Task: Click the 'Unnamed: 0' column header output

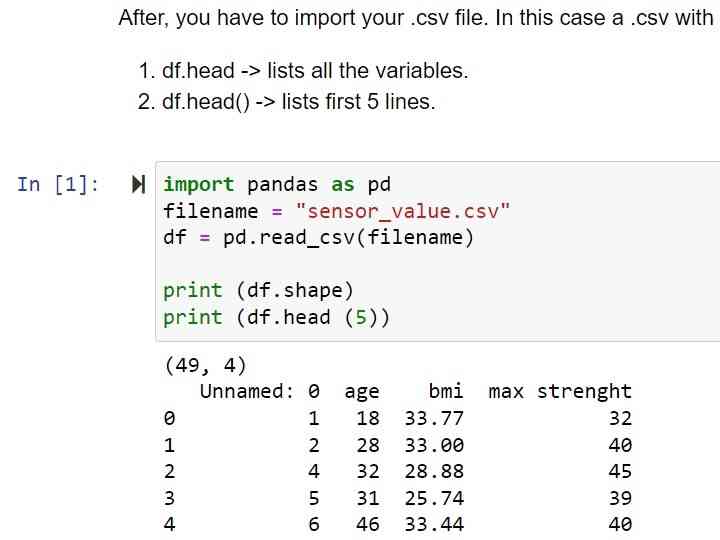Action: 259,392
